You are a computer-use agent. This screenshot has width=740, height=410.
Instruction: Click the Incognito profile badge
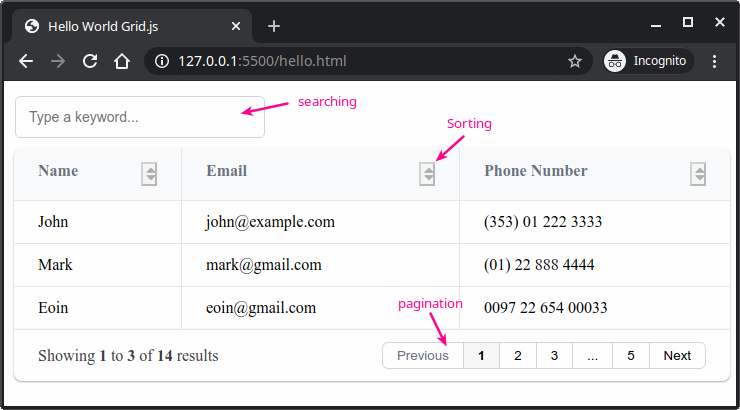pyautogui.click(x=647, y=61)
